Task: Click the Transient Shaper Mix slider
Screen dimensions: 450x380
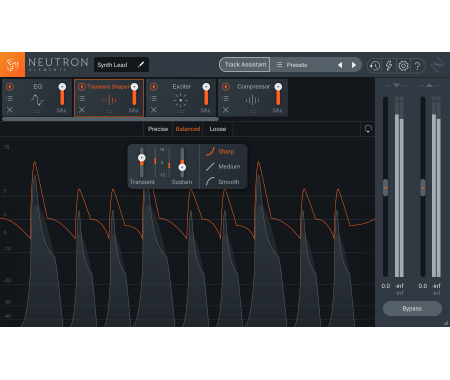Action: click(134, 95)
